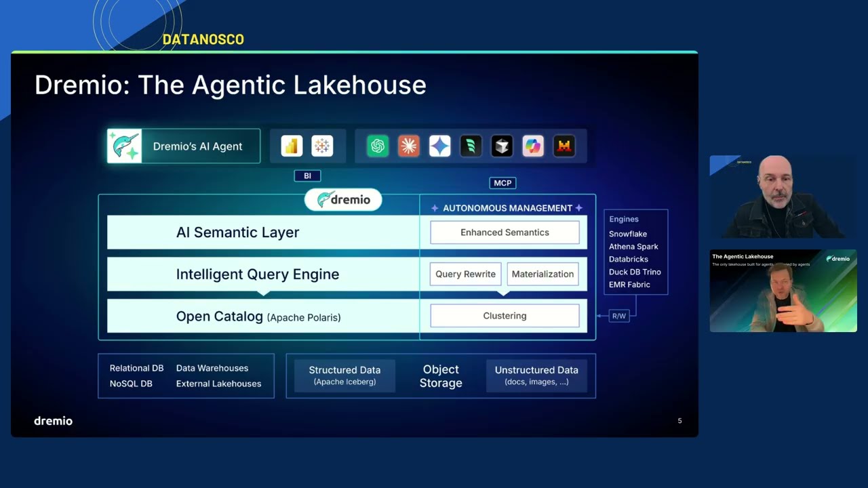Screen dimensions: 868x488
Task: Click the green Windsurf icon
Action: click(471, 146)
